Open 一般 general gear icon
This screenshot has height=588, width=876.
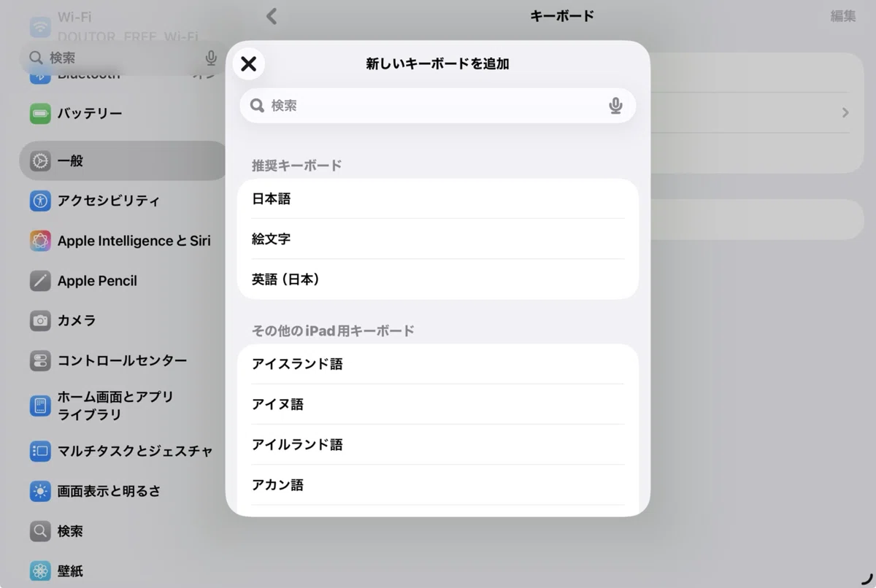point(40,160)
